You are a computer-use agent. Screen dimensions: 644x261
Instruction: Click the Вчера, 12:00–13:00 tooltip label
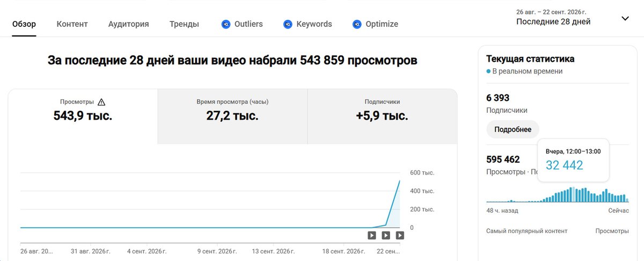pos(573,151)
